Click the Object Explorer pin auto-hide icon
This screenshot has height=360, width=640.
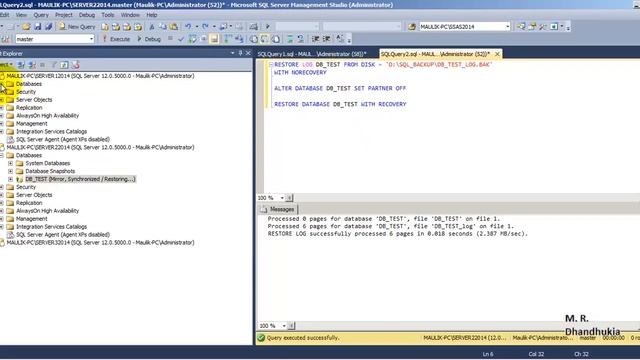click(240, 53)
